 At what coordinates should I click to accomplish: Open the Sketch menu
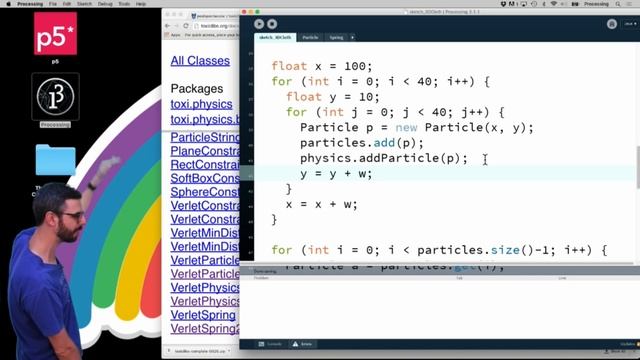(84, 4)
